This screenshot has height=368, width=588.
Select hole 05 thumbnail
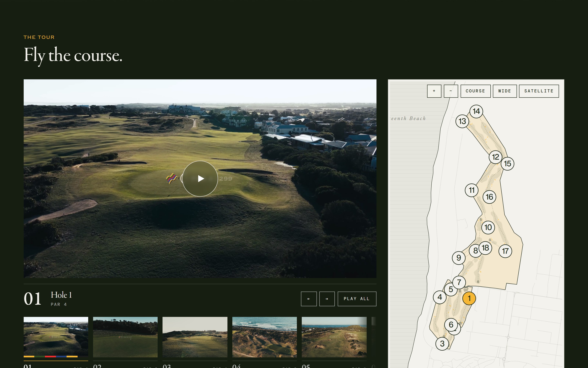[334, 337]
